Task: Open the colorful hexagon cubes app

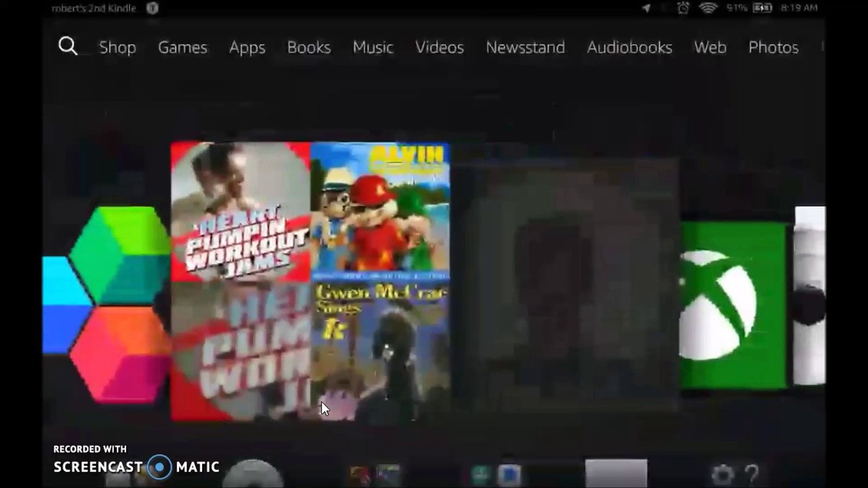Action: pos(106,304)
